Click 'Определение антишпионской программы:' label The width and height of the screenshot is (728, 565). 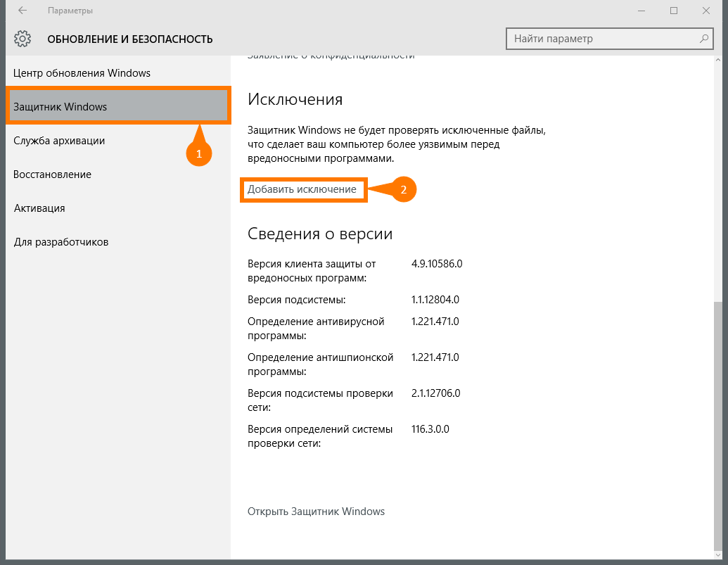[x=320, y=364]
